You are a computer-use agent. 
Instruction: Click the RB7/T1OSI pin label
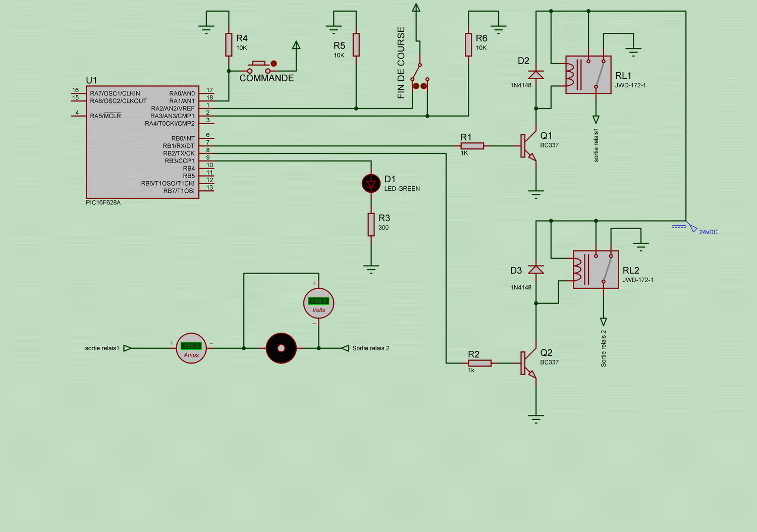tap(179, 191)
